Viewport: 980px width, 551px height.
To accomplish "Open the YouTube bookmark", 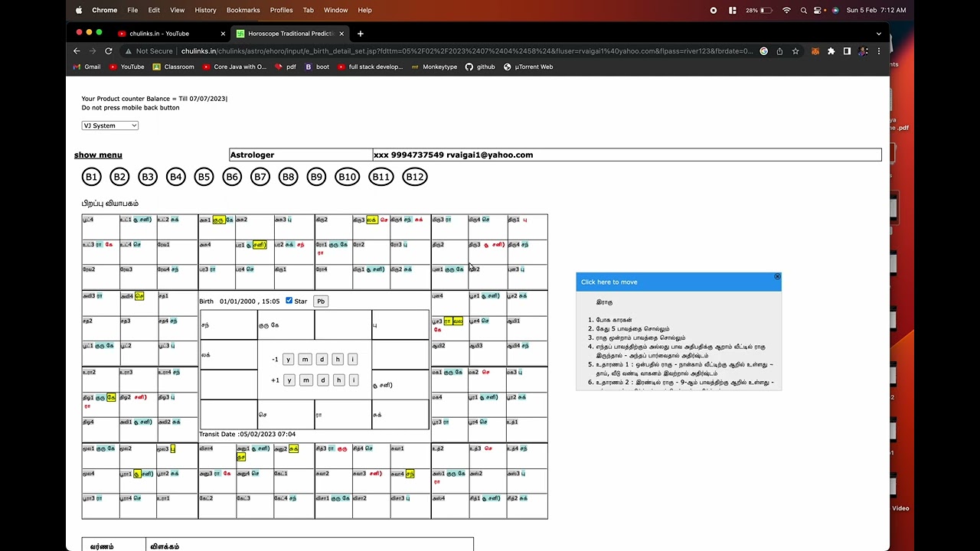I will [x=126, y=67].
